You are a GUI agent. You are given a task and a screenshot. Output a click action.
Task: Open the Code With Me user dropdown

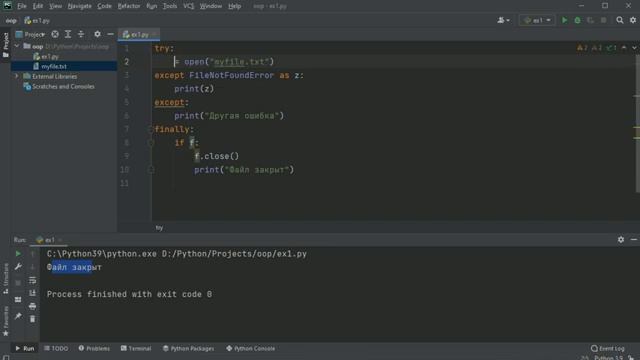coord(503,20)
